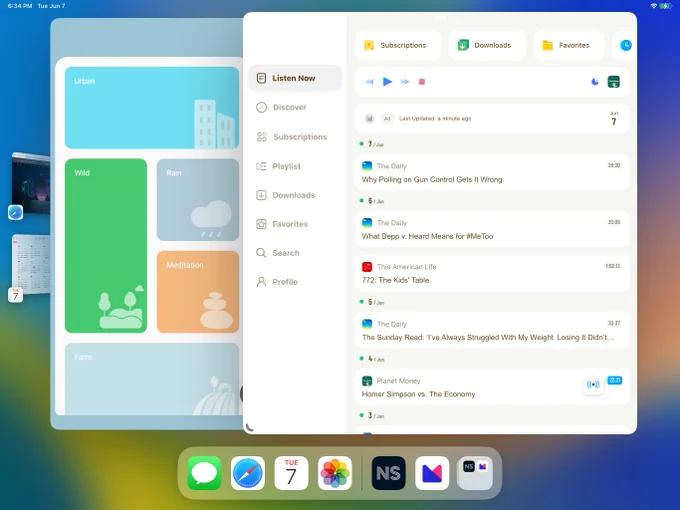The width and height of the screenshot is (680, 510).
Task: Tap the Favorites folder shortcut card
Action: click(569, 45)
